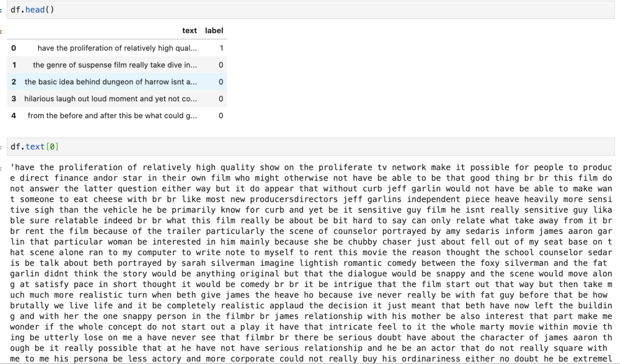
Task: Click the "text" column header
Action: point(189,30)
